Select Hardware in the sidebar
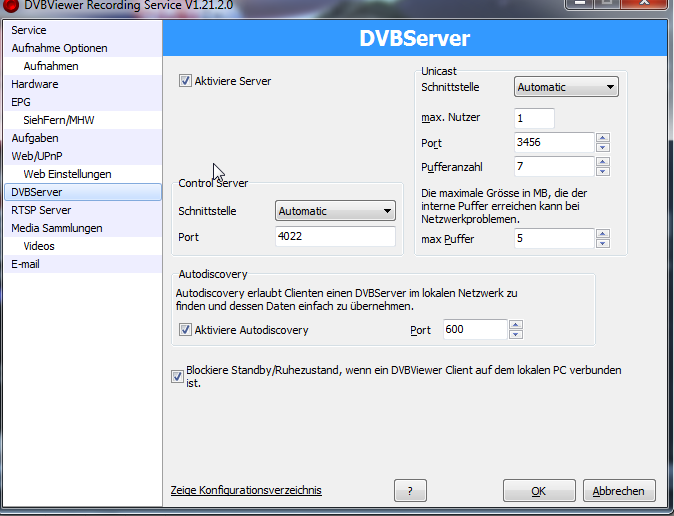The image size is (674, 516). pyautogui.click(x=35, y=84)
